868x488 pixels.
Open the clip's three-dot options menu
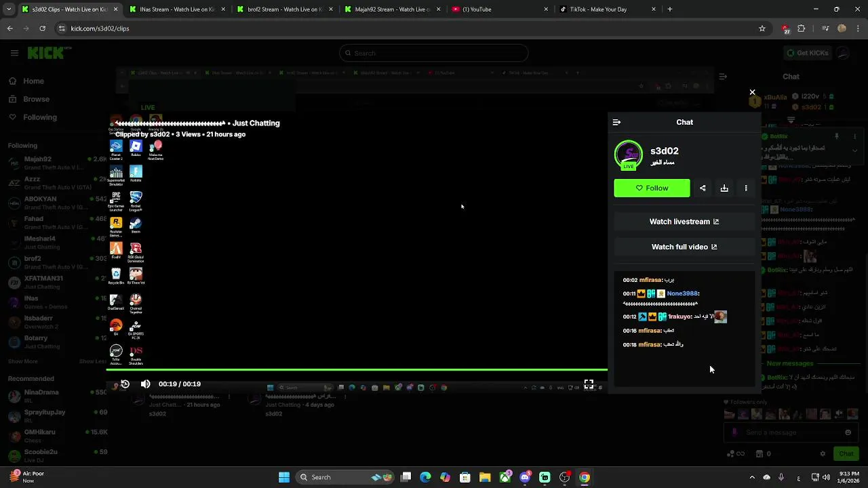(746, 188)
